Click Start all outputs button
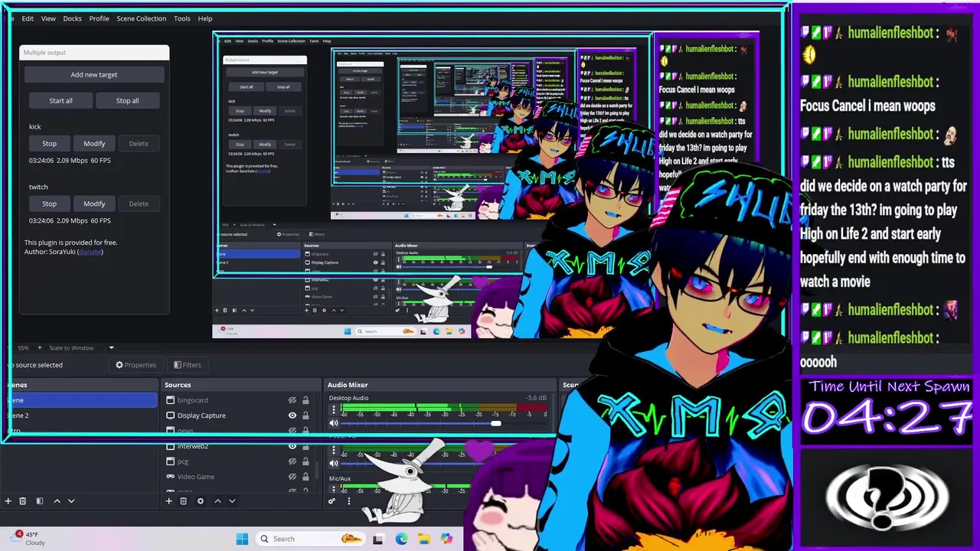This screenshot has height=551, width=980. pyautogui.click(x=60, y=100)
